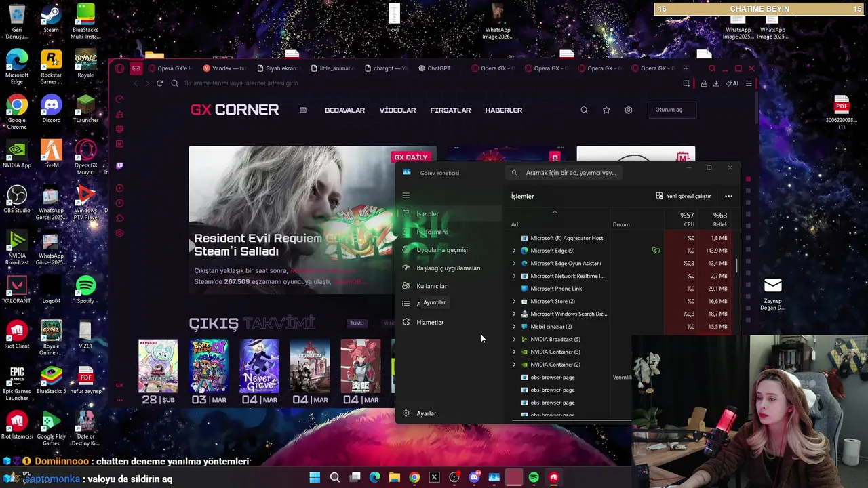Open HABERLER section in GX Corner
The image size is (868, 488).
pyautogui.click(x=503, y=110)
